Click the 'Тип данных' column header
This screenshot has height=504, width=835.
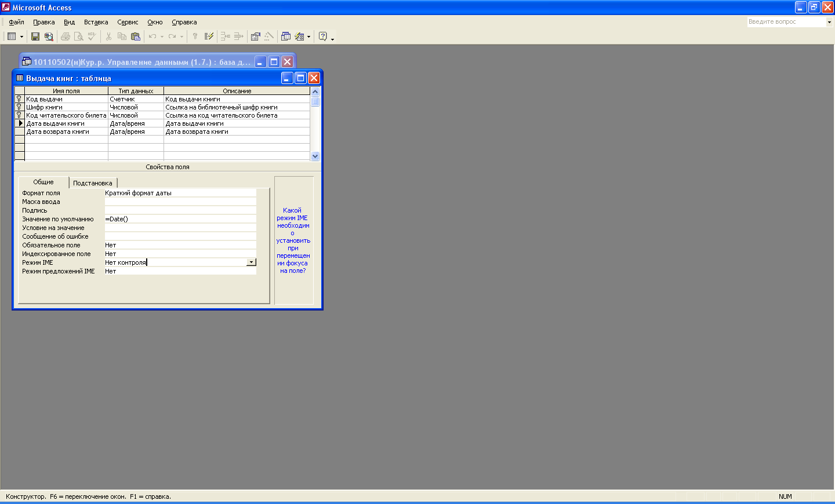(136, 91)
